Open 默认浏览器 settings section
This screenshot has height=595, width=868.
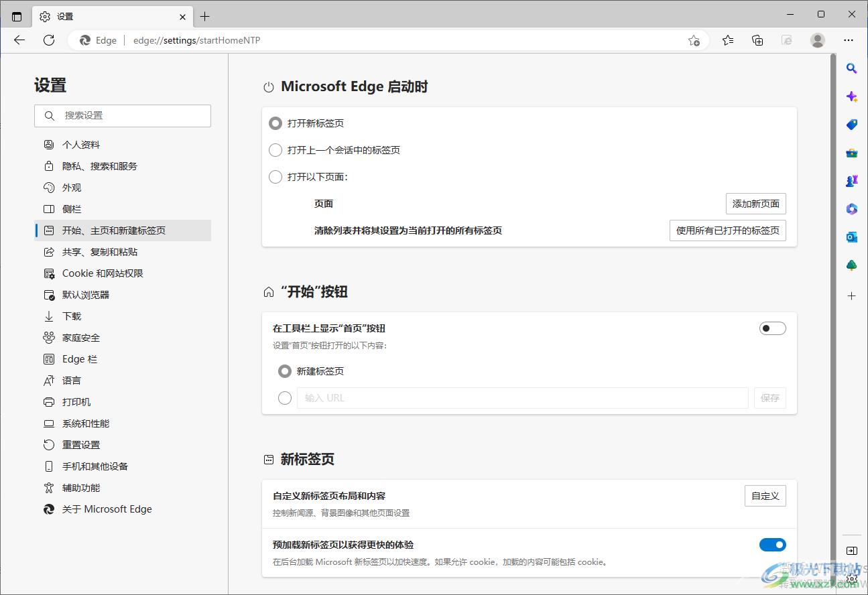point(123,295)
